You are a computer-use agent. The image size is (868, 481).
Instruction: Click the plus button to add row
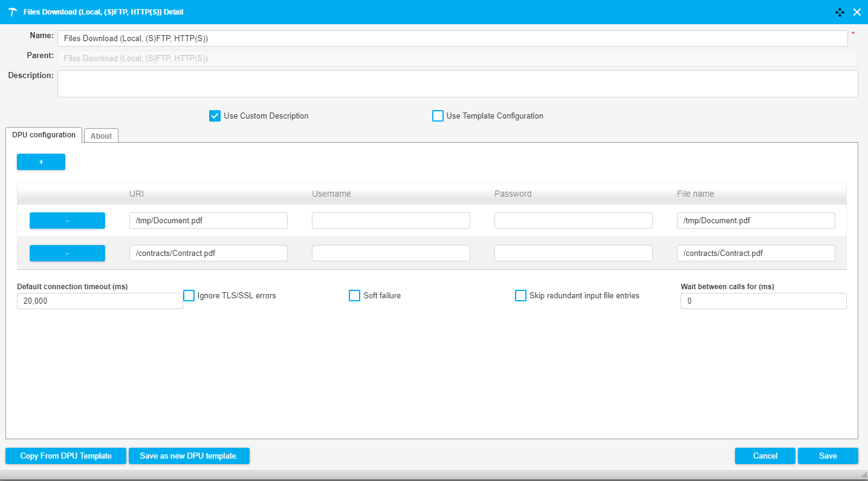tap(41, 162)
